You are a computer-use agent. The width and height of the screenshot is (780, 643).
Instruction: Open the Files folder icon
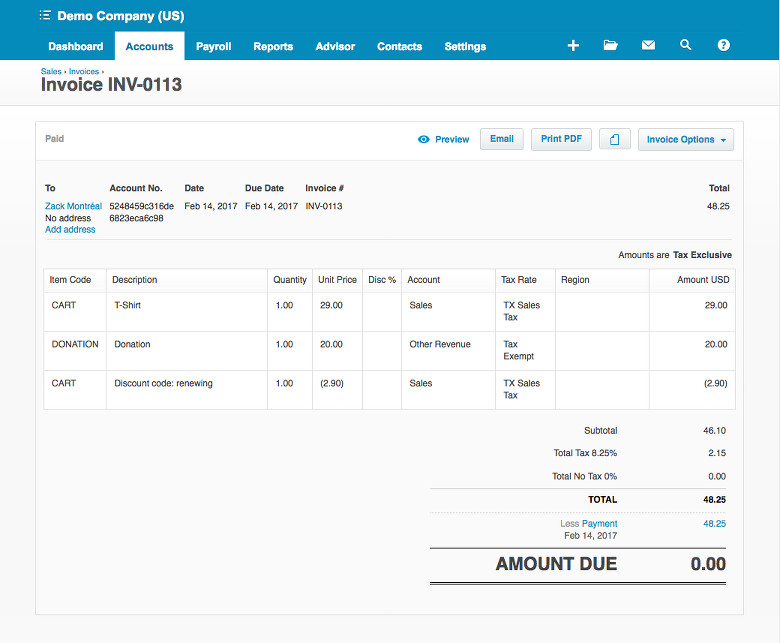[x=610, y=46]
